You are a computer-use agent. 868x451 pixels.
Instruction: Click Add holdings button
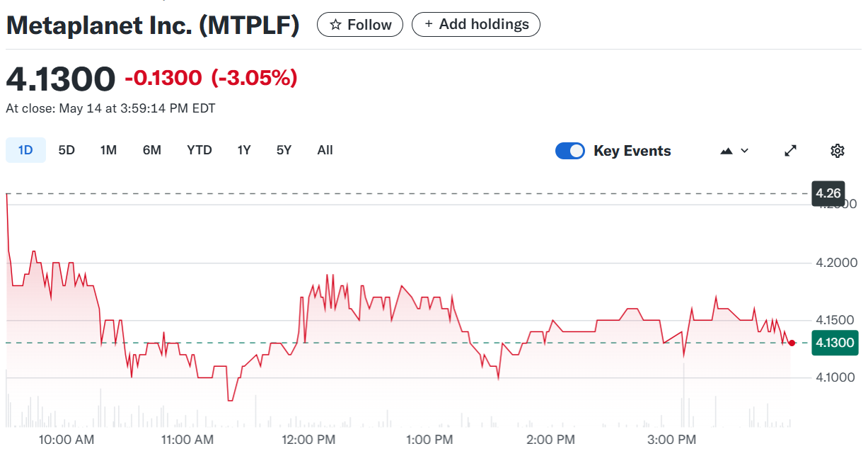click(476, 25)
